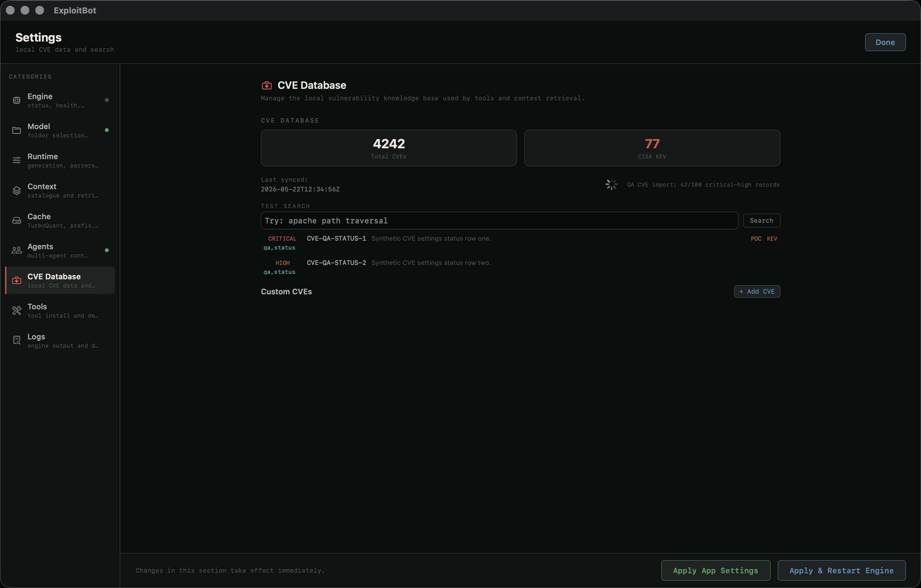Click the KEV tag on first result
Screen dimensions: 921x588
[x=772, y=239]
